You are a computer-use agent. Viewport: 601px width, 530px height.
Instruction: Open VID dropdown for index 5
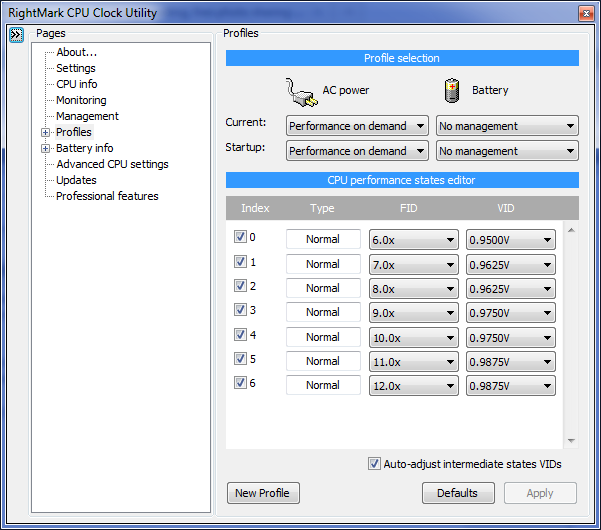click(511, 362)
